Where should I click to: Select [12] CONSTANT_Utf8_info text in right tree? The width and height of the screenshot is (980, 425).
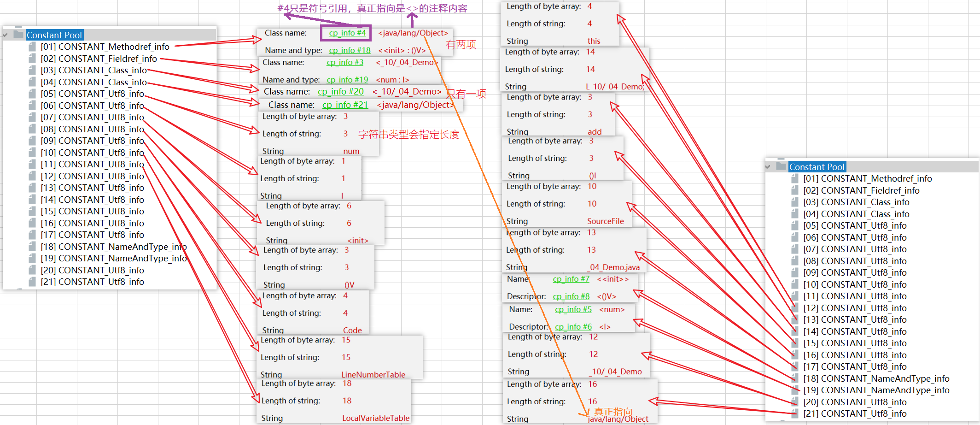coord(855,308)
